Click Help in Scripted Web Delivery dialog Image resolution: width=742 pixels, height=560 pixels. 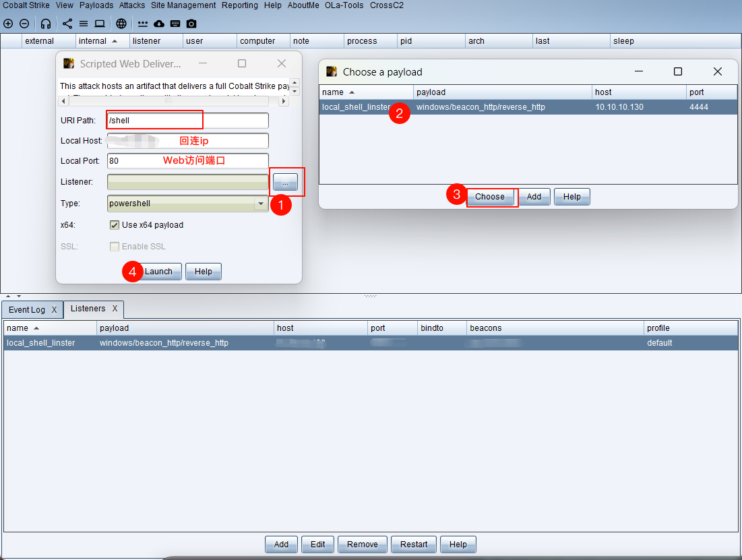click(204, 272)
